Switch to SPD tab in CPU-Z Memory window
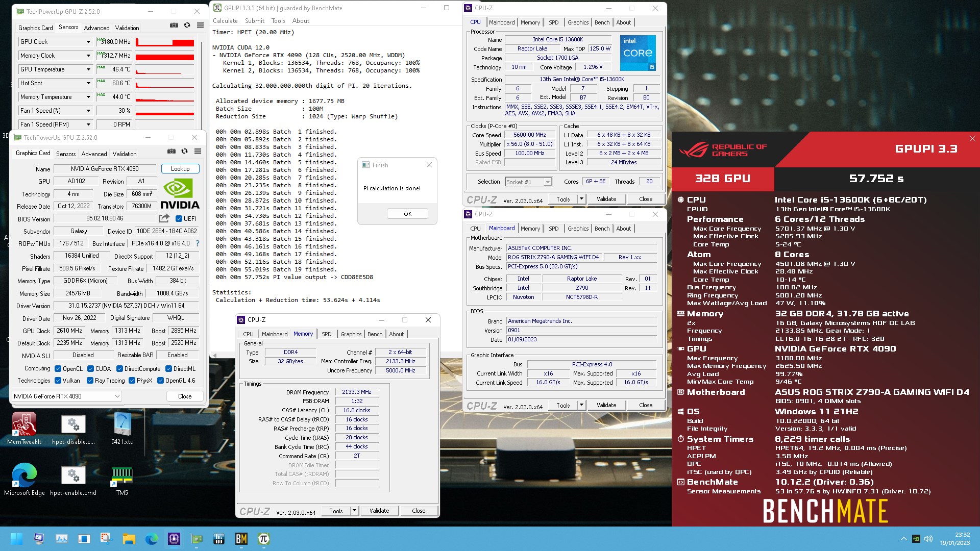The width and height of the screenshot is (980, 551). click(x=327, y=334)
